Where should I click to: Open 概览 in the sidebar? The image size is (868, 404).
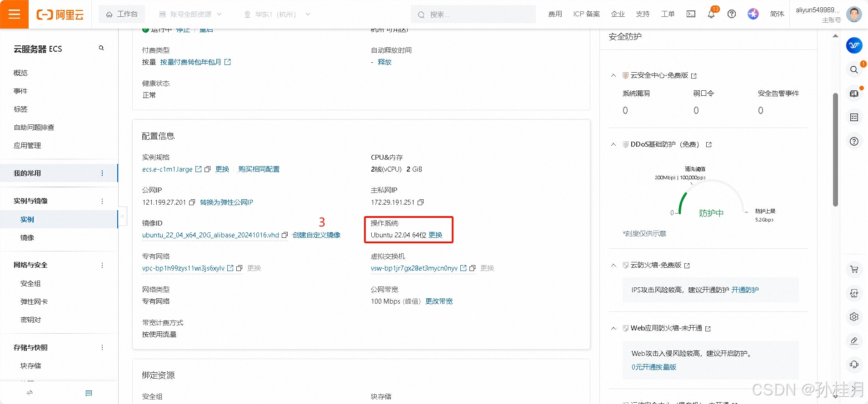pos(20,73)
